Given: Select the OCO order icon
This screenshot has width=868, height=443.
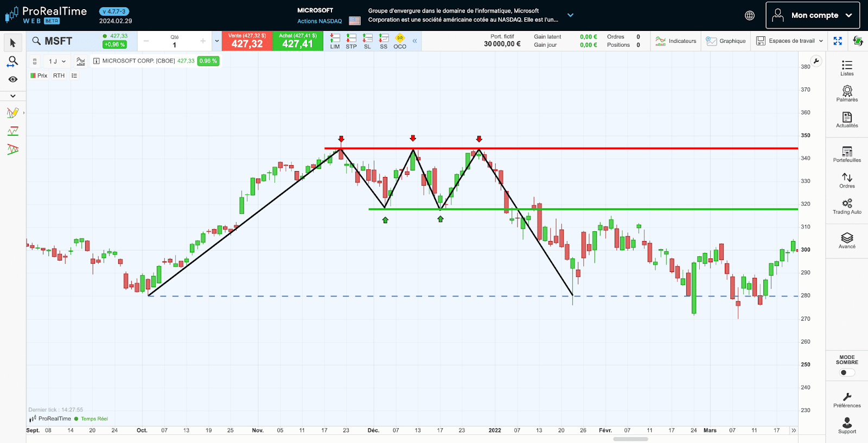Looking at the screenshot, I should click(x=400, y=41).
